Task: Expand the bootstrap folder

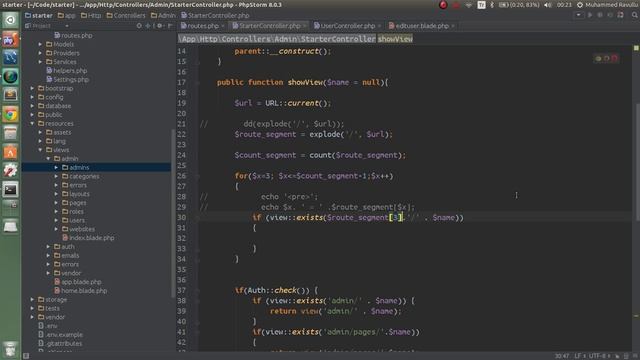Action: 32,88
